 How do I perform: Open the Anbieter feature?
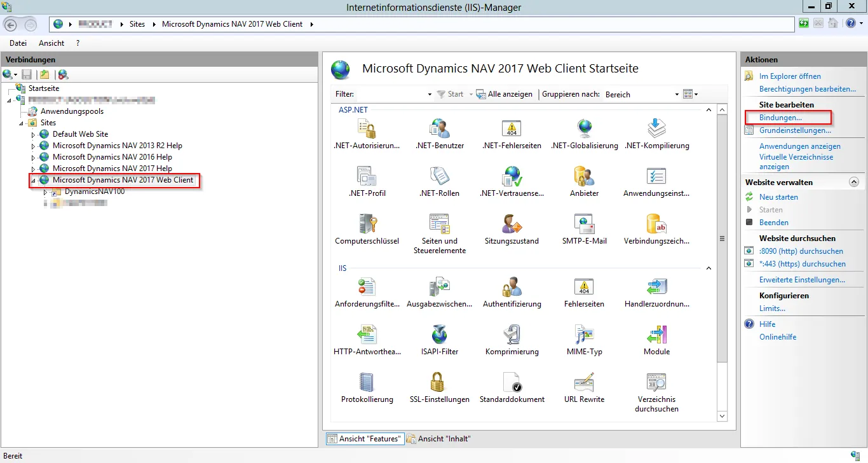[x=585, y=182]
